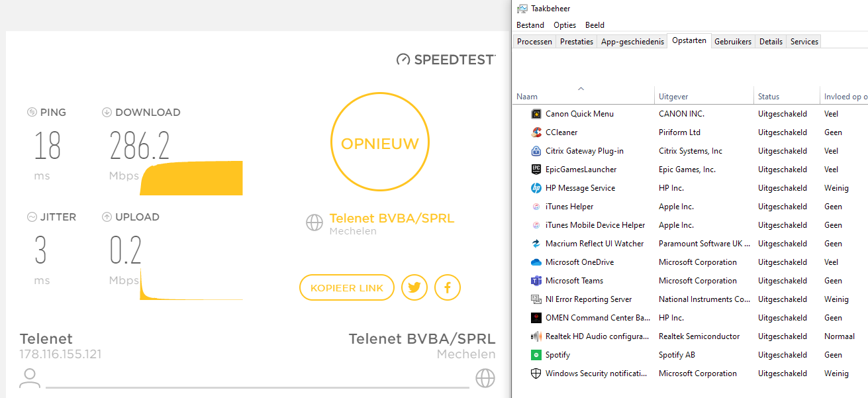Click the Citrix Gateway Plug-in icon
This screenshot has height=398, width=868.
click(536, 151)
